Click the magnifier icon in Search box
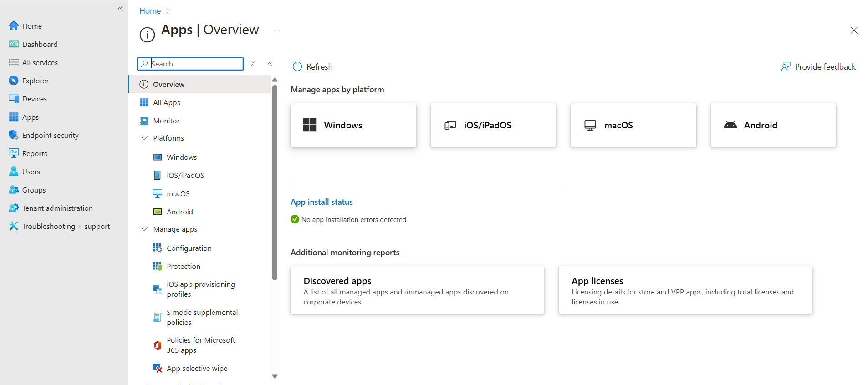This screenshot has height=385, width=868. (144, 64)
